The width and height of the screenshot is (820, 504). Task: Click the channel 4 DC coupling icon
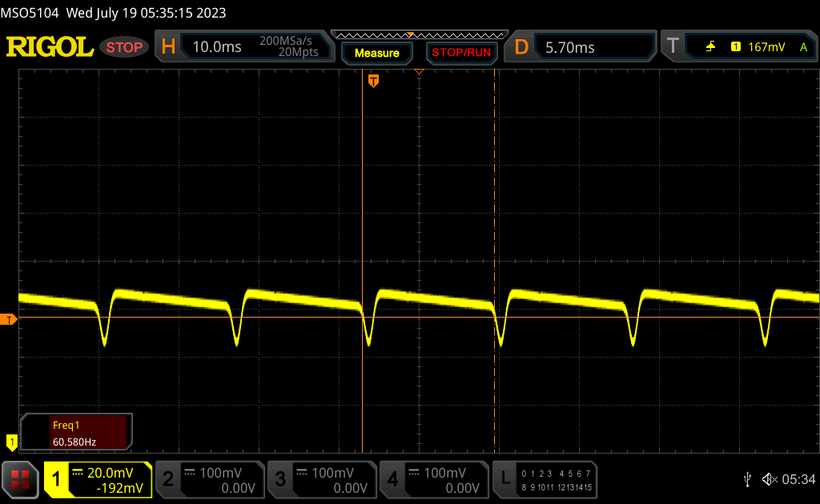(x=414, y=473)
